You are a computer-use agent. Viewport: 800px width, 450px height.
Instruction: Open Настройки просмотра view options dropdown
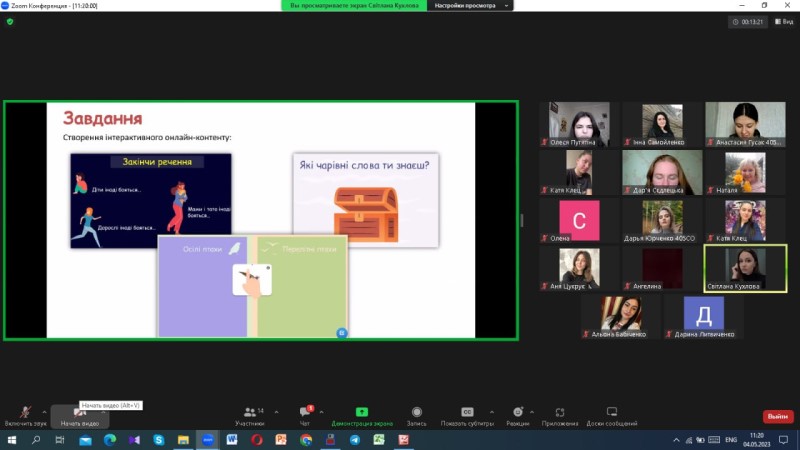pyautogui.click(x=470, y=6)
